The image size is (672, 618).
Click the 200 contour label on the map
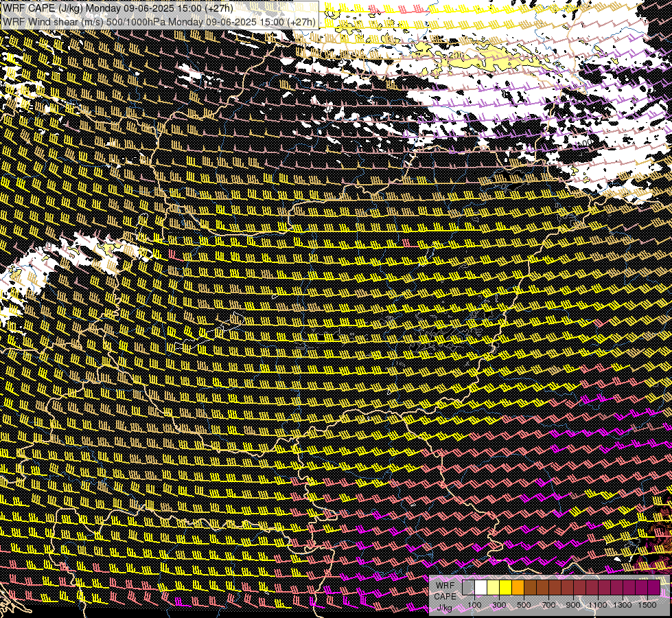click(456, 56)
